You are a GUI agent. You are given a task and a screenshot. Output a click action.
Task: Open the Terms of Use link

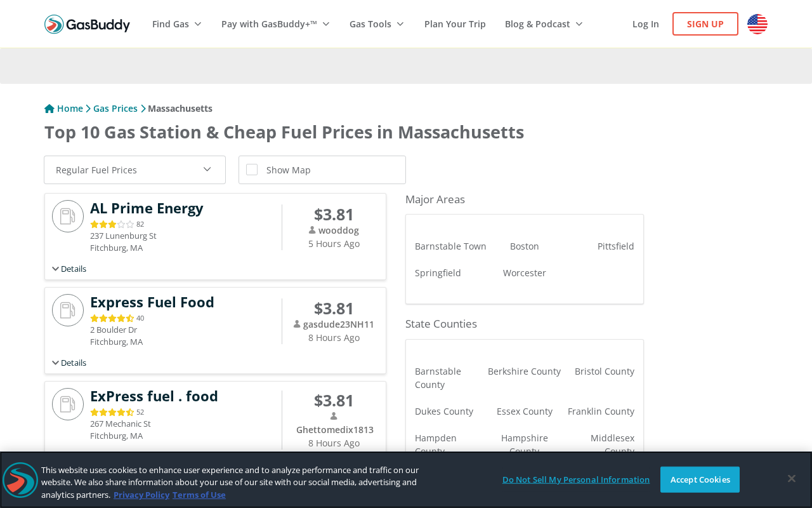[199, 495]
